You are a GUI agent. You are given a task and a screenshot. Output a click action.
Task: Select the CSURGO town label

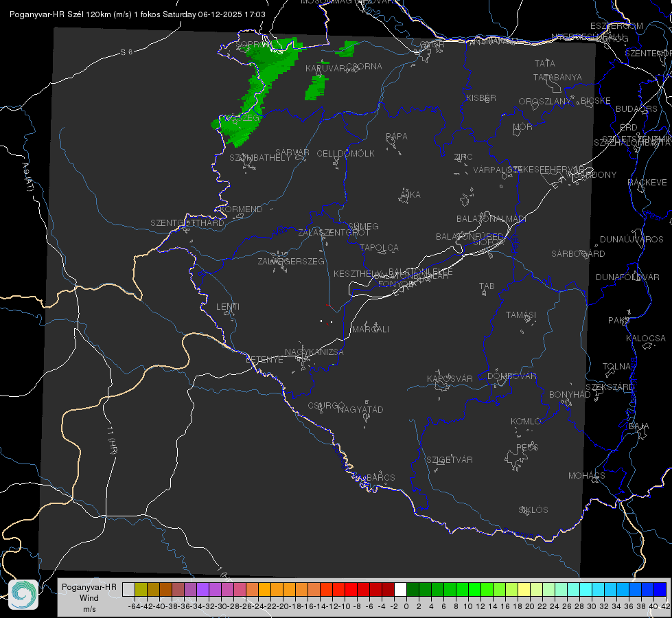(x=326, y=405)
